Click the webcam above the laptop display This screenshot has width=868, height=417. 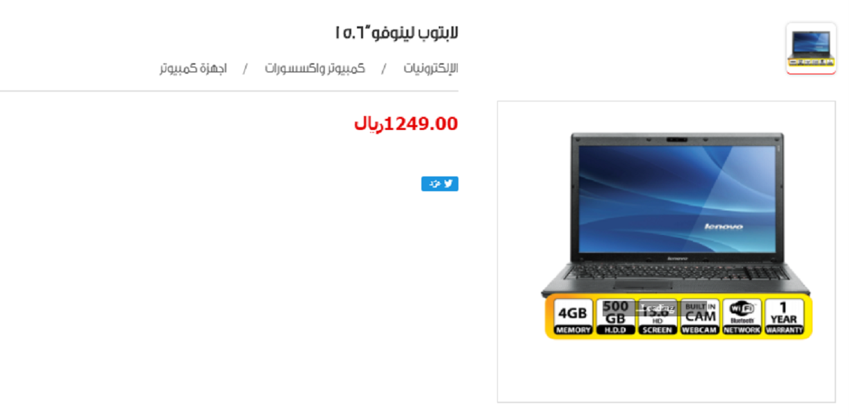click(x=676, y=140)
